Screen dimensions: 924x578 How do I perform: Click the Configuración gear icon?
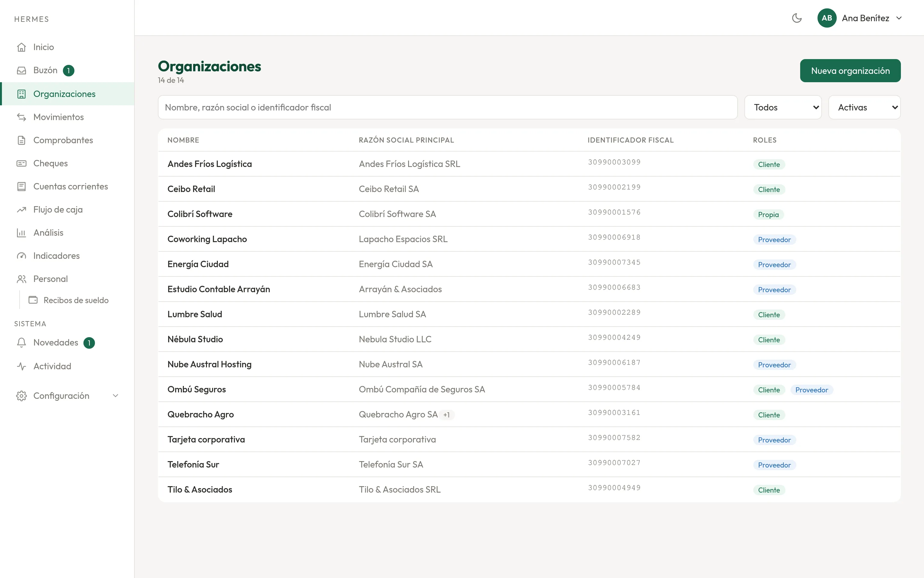21,396
